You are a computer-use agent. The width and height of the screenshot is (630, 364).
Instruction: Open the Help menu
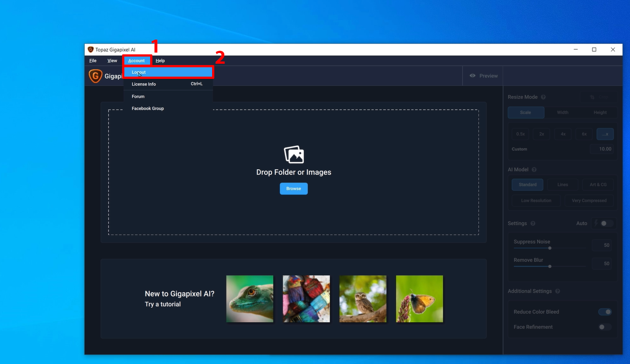click(160, 61)
